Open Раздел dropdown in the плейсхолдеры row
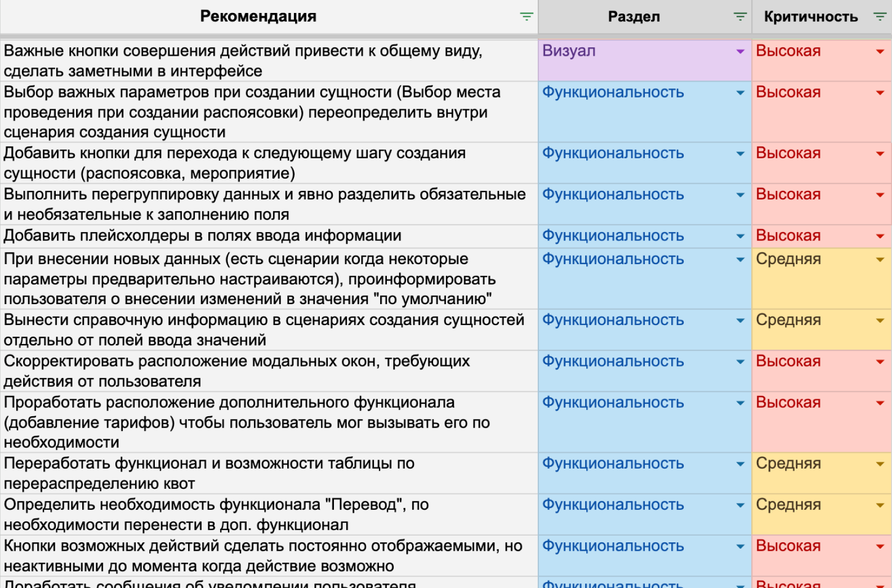Screen dimensions: 892x588 [740, 237]
